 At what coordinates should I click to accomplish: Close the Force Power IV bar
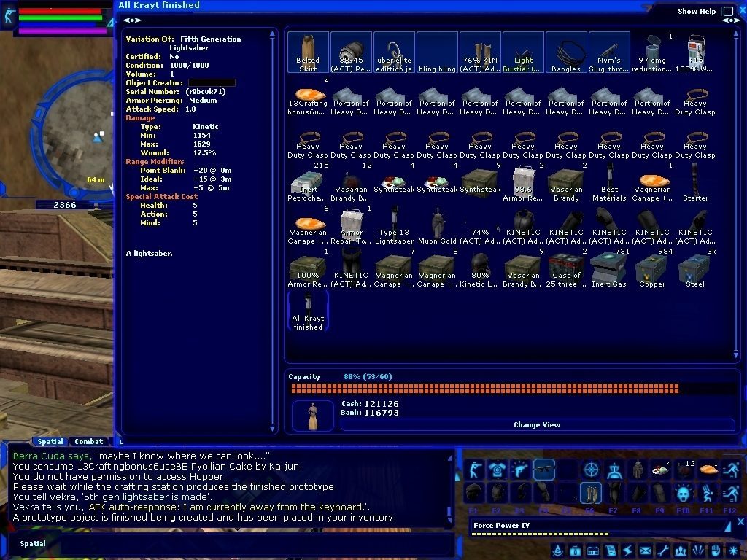741,522
